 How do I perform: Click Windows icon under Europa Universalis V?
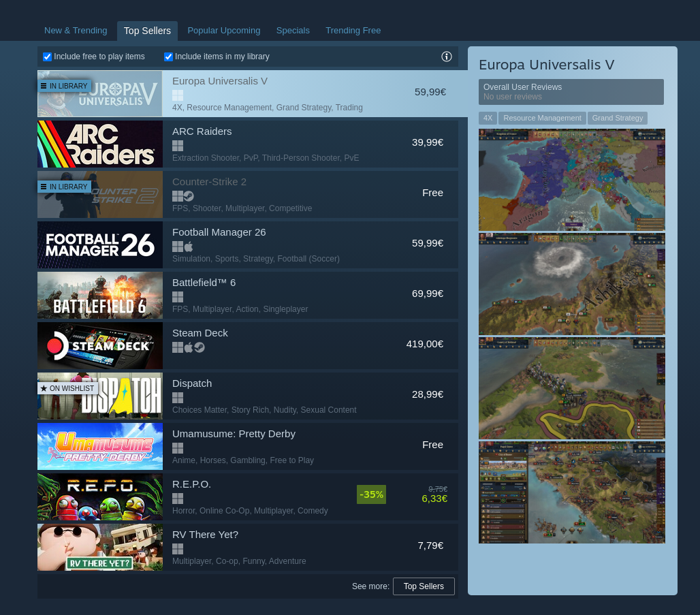pos(178,95)
